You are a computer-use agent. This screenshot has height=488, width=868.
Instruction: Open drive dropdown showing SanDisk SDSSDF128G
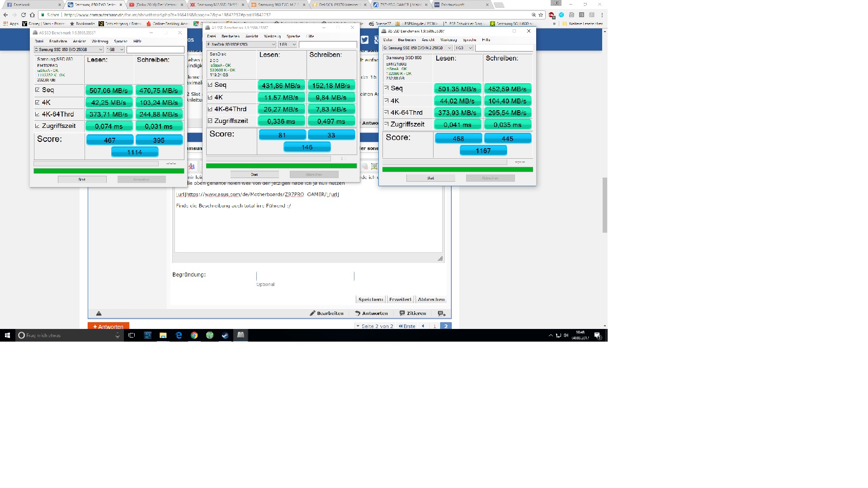coord(241,44)
